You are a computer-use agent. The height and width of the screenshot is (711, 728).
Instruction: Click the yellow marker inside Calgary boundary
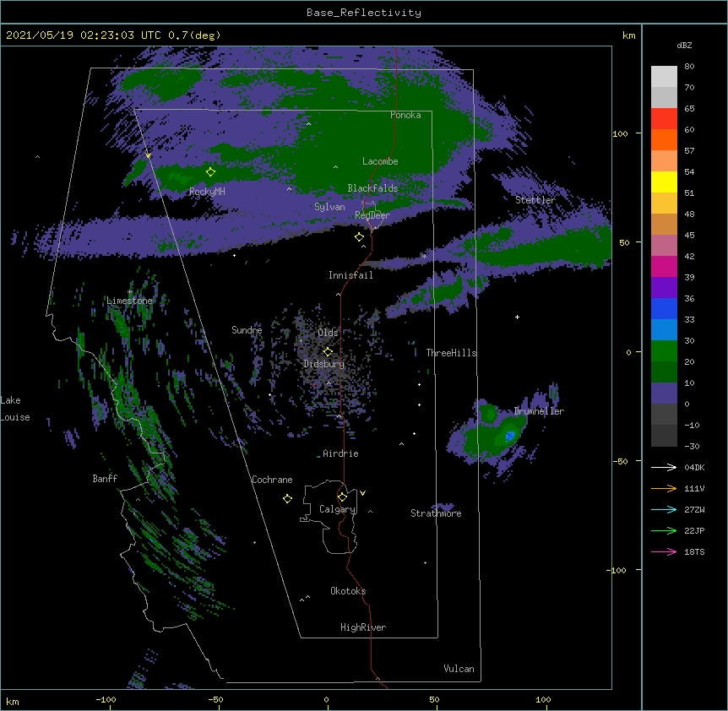point(342,497)
